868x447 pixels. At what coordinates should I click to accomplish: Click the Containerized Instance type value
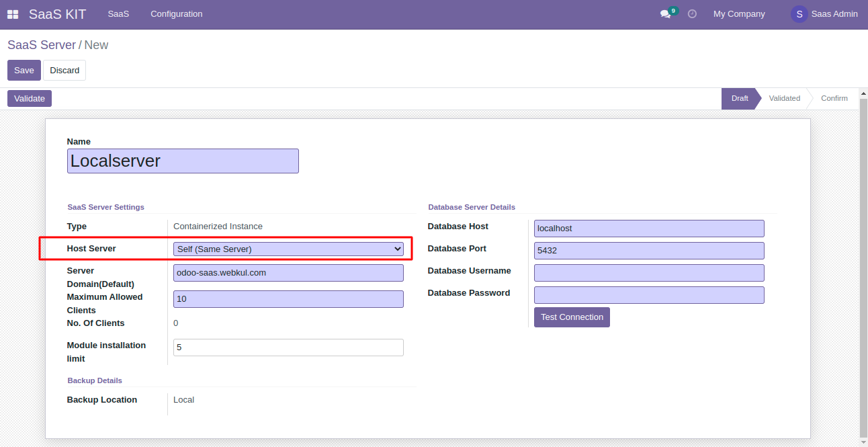[218, 227]
